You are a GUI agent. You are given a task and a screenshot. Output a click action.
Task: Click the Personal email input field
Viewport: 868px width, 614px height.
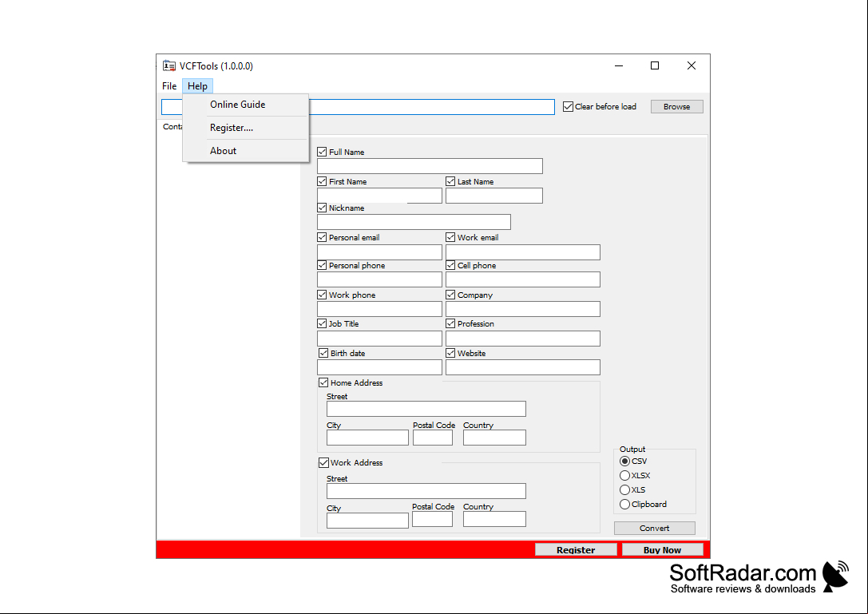click(x=379, y=252)
